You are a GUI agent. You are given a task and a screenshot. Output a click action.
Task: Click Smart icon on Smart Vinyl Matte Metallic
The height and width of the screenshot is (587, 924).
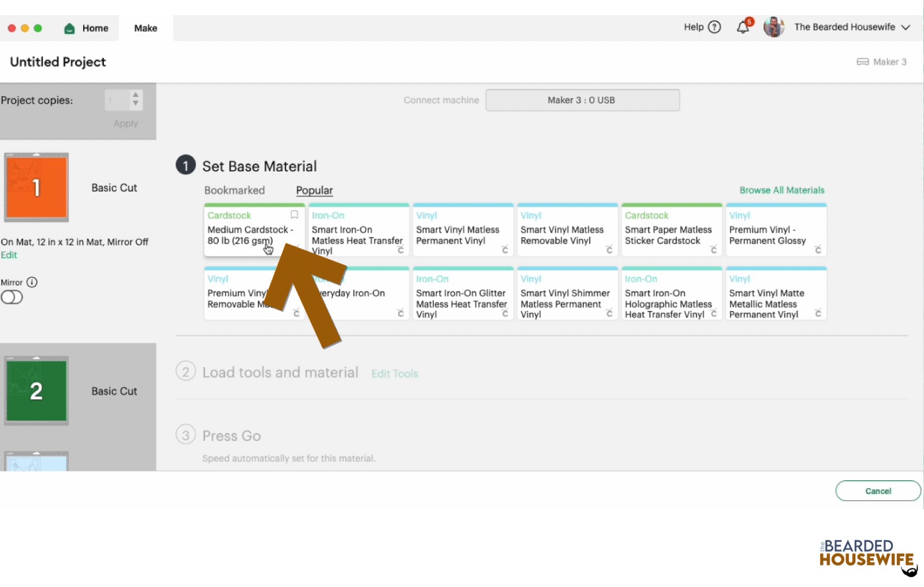click(818, 313)
